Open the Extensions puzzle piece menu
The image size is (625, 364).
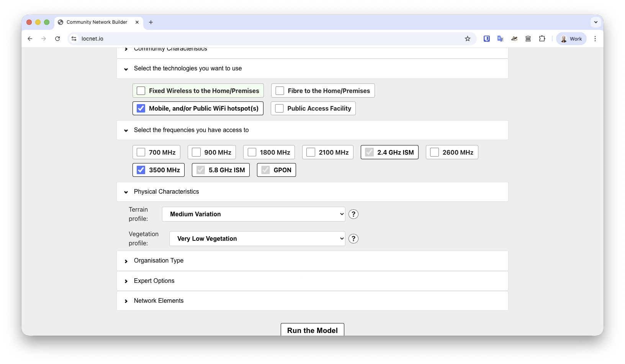pyautogui.click(x=542, y=39)
